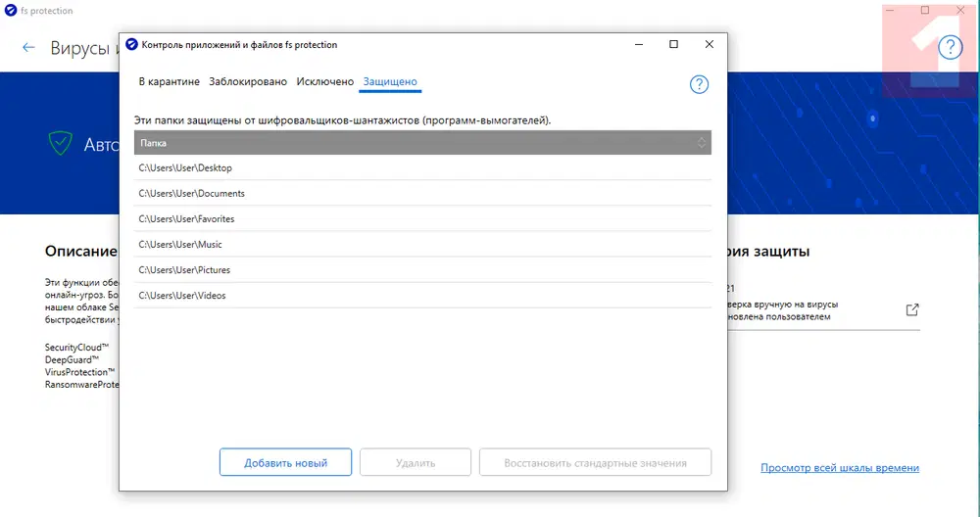Click fs protection logo in the dialog title bar
The height and width of the screenshot is (517, 980).
click(131, 44)
